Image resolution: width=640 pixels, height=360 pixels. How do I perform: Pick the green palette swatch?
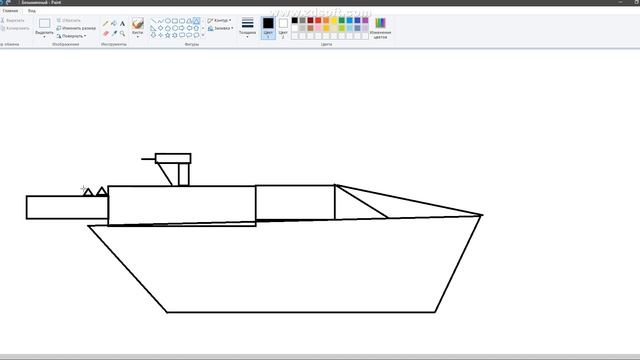(342, 20)
